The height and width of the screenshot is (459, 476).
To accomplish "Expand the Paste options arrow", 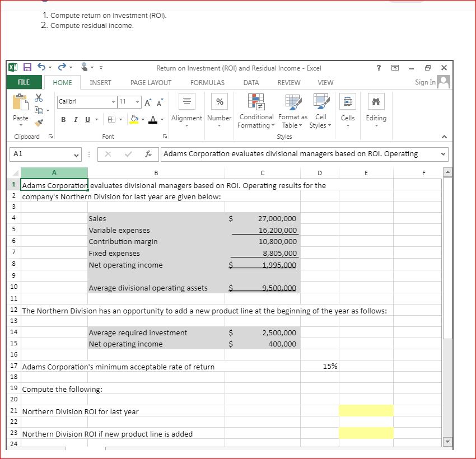I will (x=21, y=125).
